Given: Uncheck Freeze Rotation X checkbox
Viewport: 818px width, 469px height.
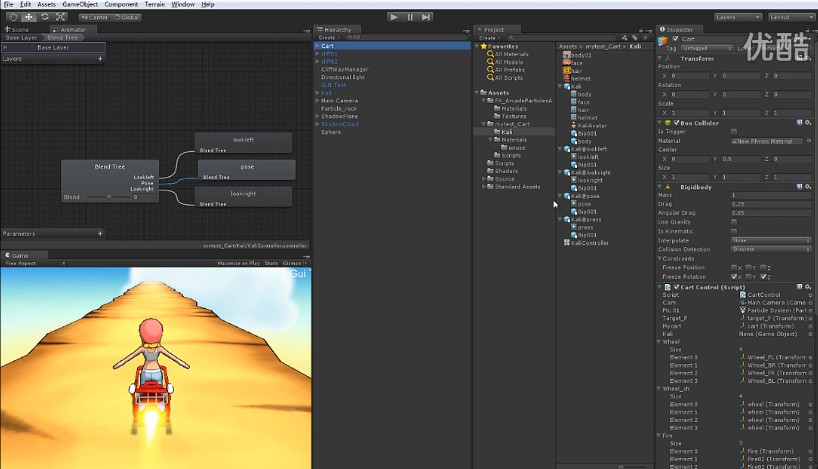Looking at the screenshot, I should [734, 276].
